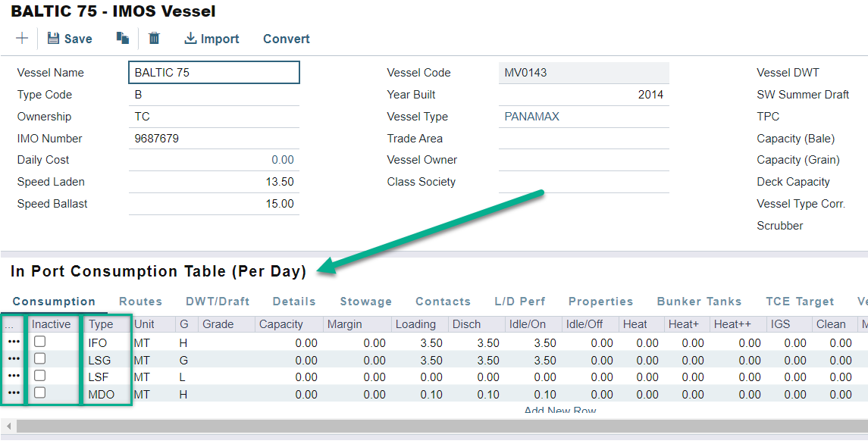
Task: Toggle Inactive checkbox for MDO fuel
Action: point(40,392)
